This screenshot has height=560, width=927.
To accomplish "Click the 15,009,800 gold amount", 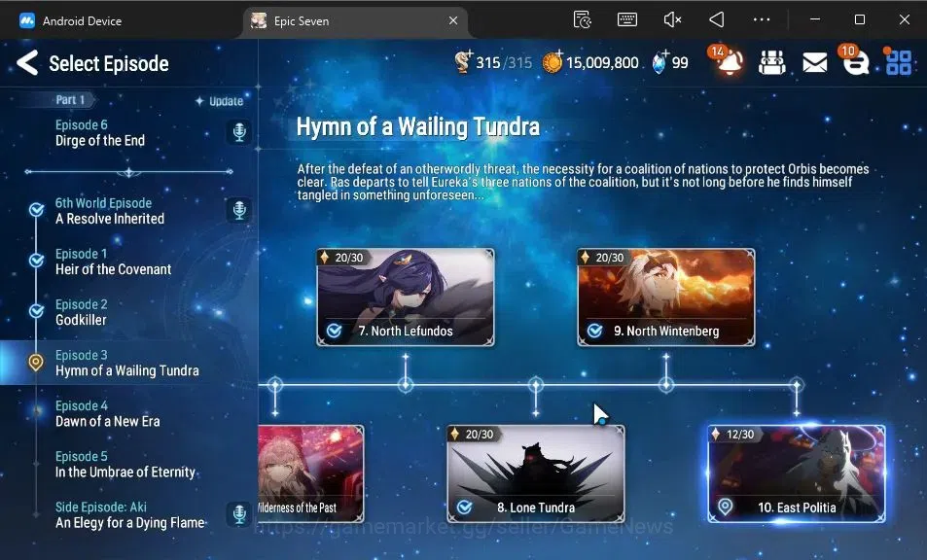I will click(602, 62).
